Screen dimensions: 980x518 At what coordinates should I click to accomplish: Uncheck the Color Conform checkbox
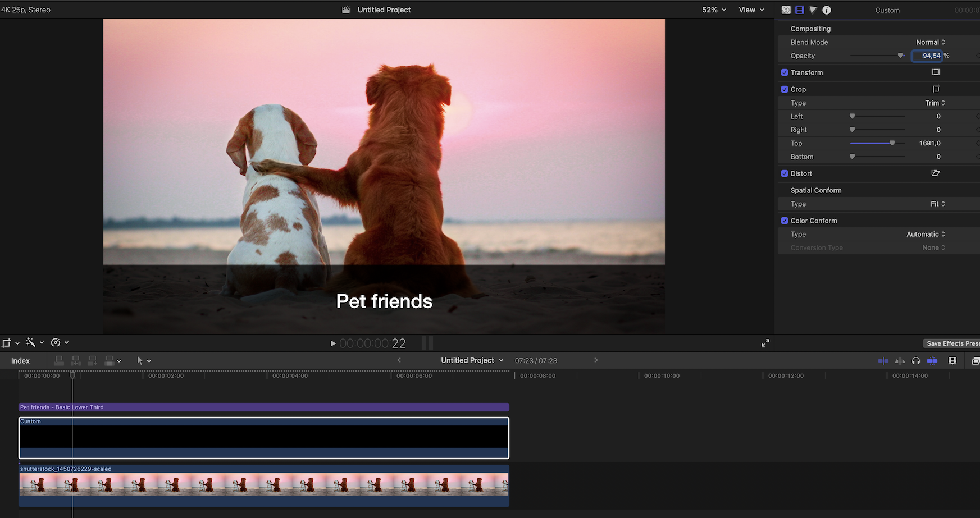point(785,221)
